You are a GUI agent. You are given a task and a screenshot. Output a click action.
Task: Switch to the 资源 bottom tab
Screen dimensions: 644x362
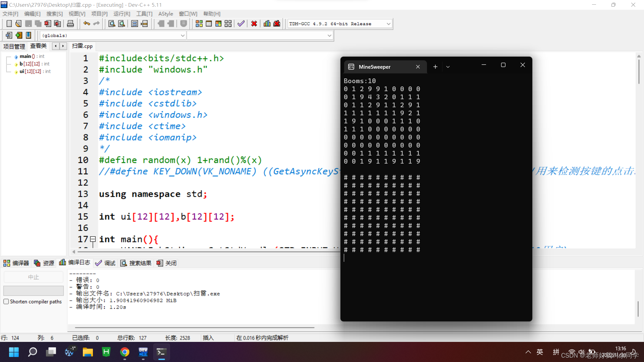[44, 263]
